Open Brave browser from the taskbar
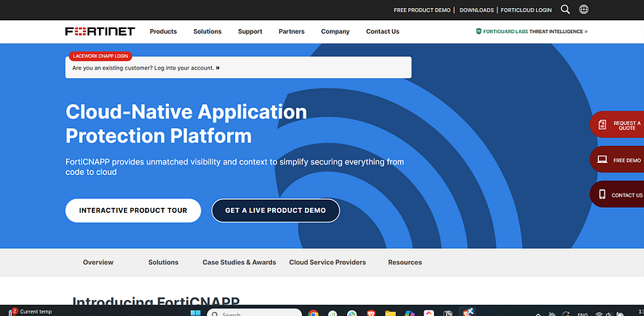The height and width of the screenshot is (316, 644). pos(371,313)
